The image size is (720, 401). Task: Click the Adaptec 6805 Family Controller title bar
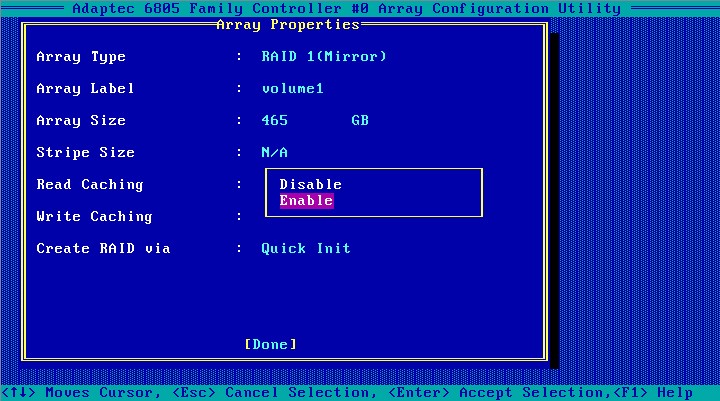[x=347, y=8]
